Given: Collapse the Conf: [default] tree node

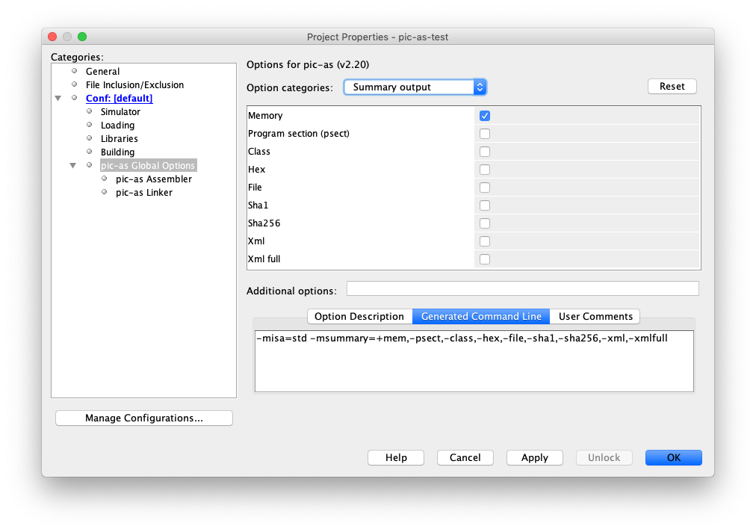Looking at the screenshot, I should [x=58, y=99].
